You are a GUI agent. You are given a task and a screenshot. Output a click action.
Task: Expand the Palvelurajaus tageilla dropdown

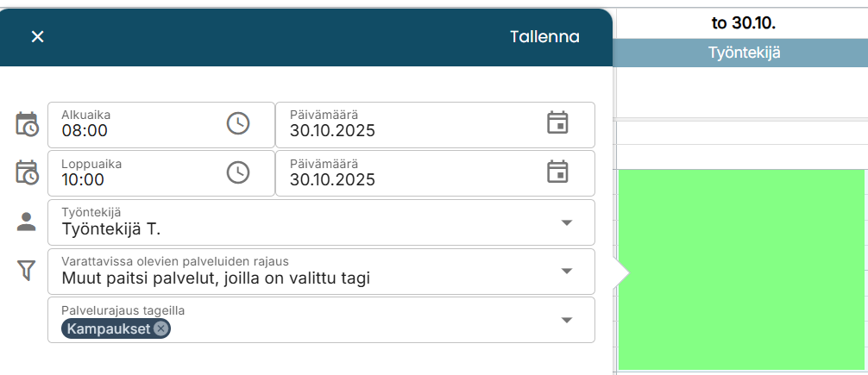[x=567, y=320]
